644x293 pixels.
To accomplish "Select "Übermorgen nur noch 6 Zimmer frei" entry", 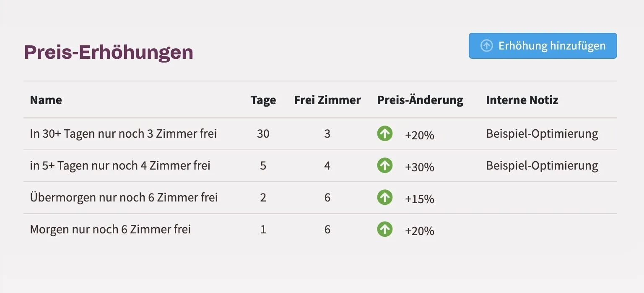I will point(124,197).
